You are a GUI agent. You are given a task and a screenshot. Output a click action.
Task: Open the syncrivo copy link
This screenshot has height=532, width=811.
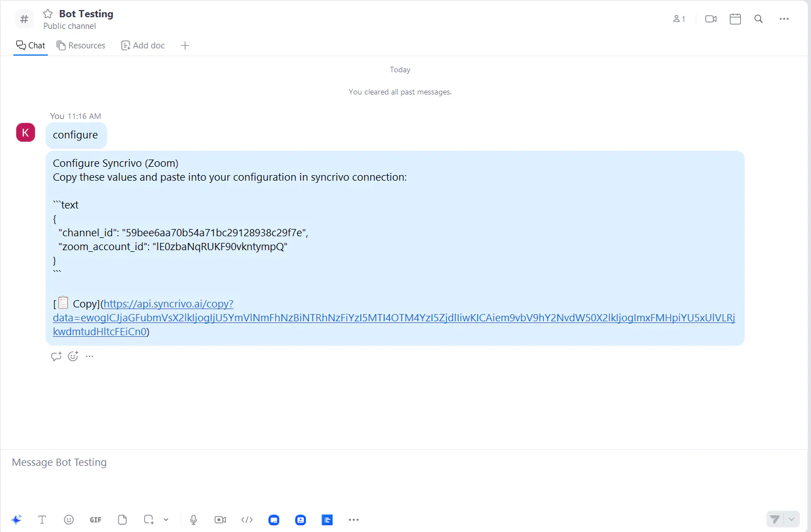click(394, 318)
